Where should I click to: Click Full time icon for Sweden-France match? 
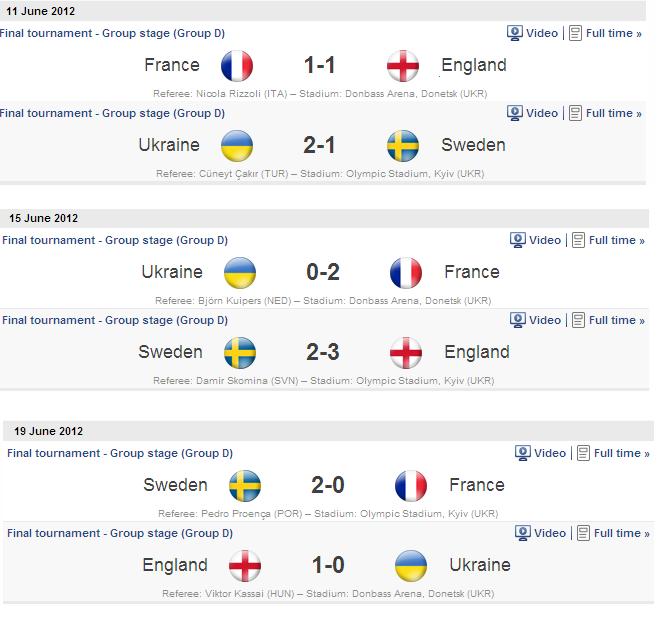(x=583, y=453)
